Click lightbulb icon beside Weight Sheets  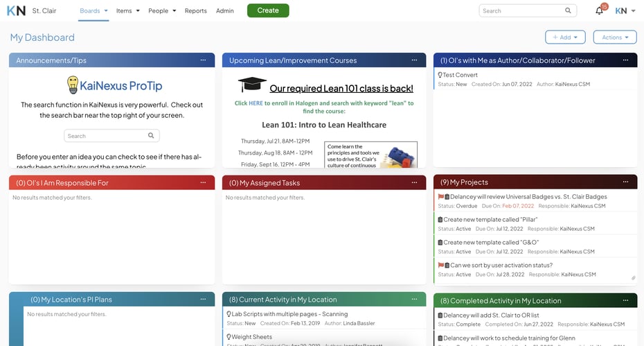[229, 336]
